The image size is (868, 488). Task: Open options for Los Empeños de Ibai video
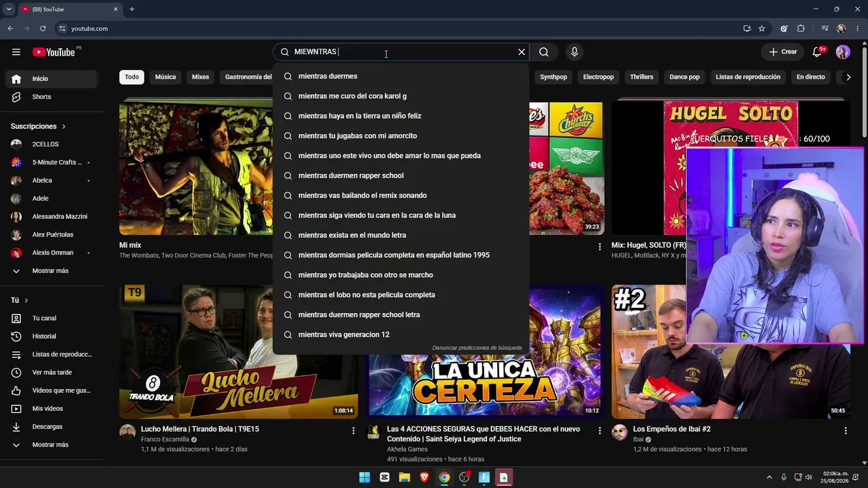coord(846,430)
